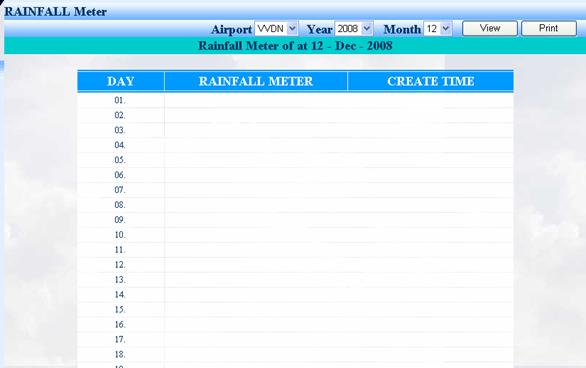Select the CREATE TIME column header

pos(431,81)
